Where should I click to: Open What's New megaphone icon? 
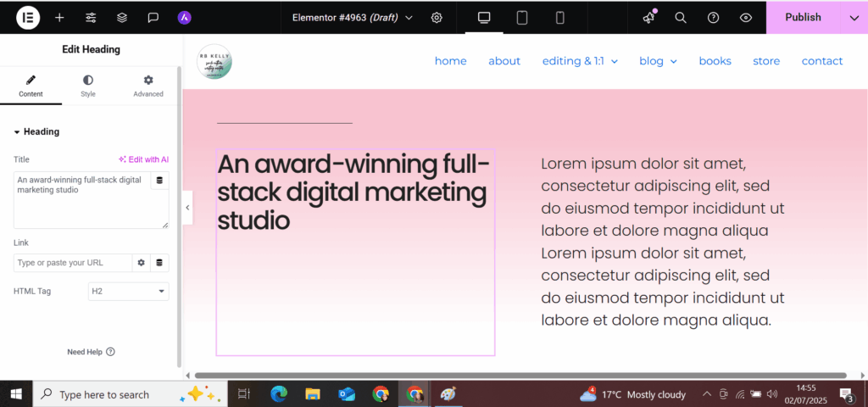pos(648,18)
